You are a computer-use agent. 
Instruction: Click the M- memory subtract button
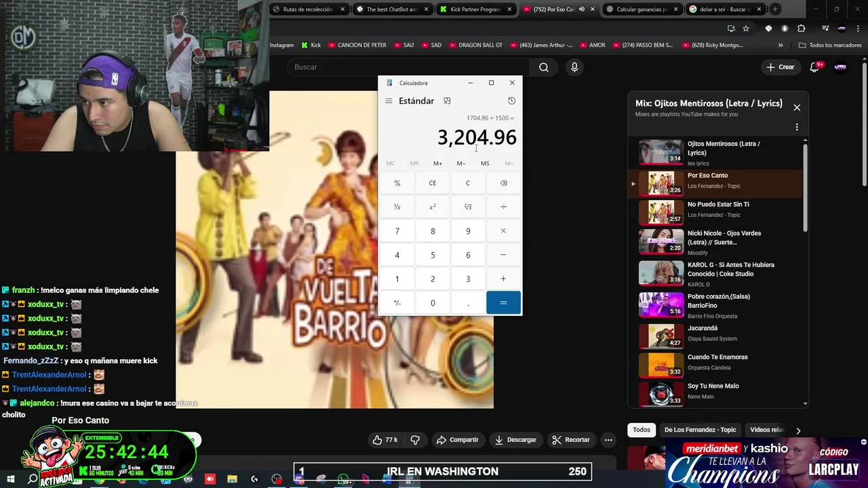click(x=461, y=163)
